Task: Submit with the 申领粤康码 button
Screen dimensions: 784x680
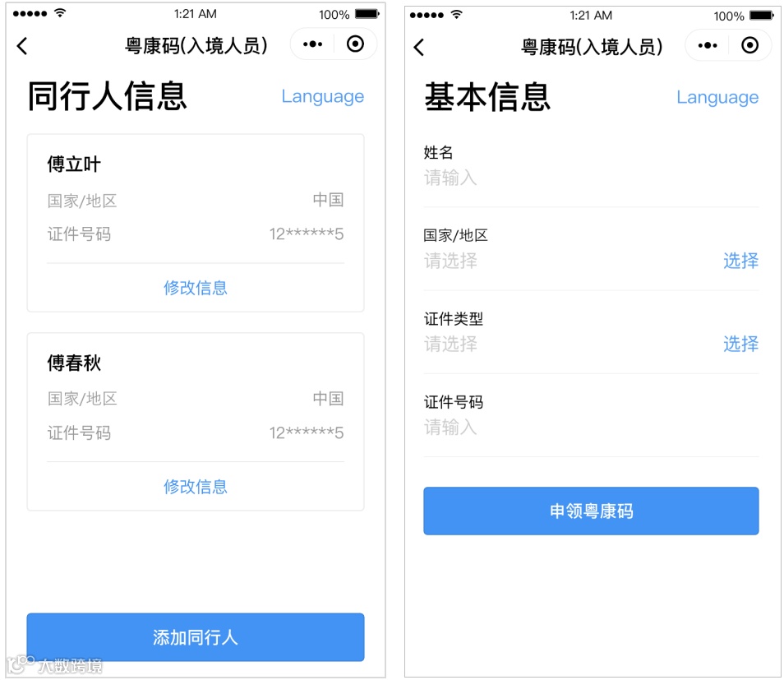Action: pyautogui.click(x=591, y=511)
